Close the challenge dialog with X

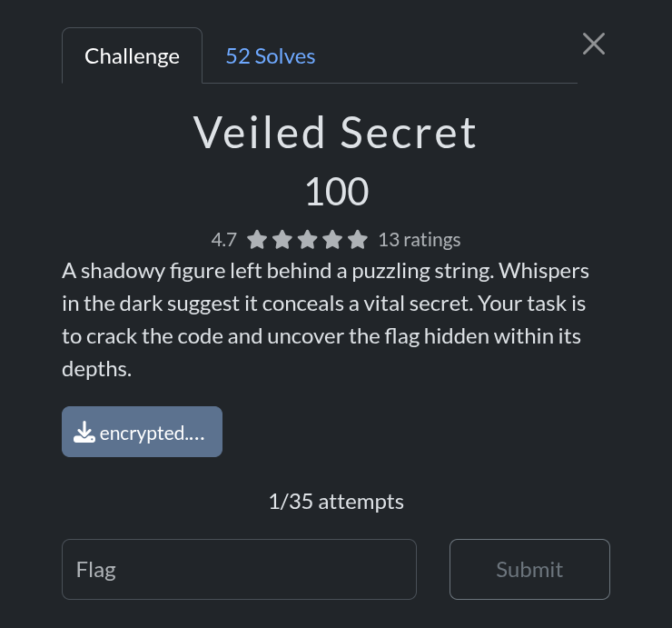(x=594, y=44)
